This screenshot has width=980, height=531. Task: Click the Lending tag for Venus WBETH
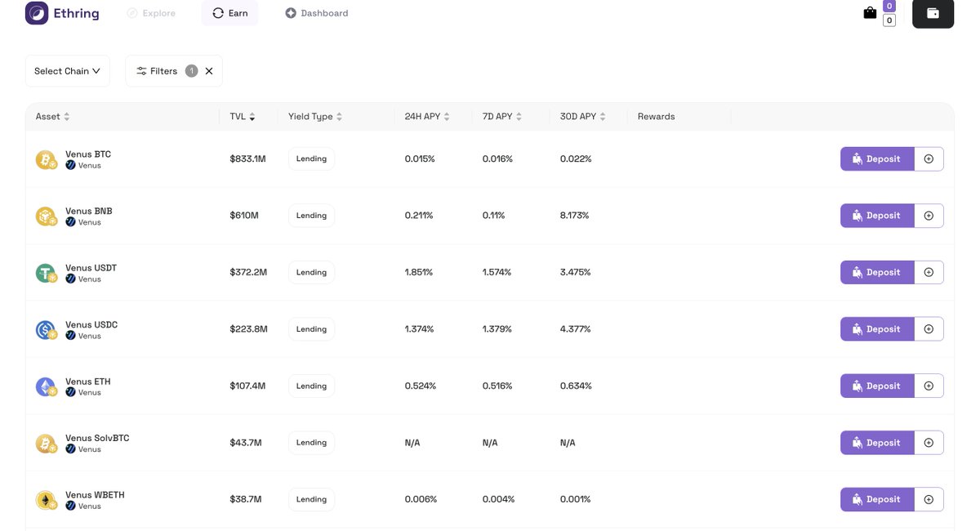click(x=311, y=500)
